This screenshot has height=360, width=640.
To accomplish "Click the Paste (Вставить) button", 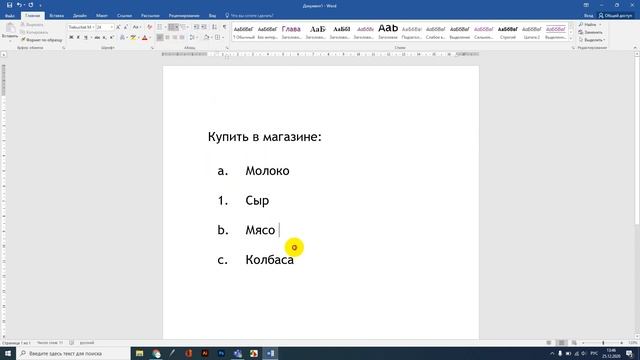I will tap(10, 32).
